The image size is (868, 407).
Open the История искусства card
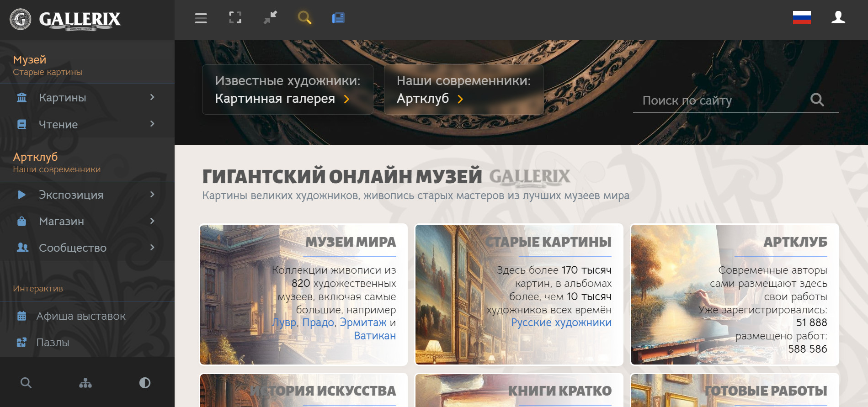click(x=304, y=391)
